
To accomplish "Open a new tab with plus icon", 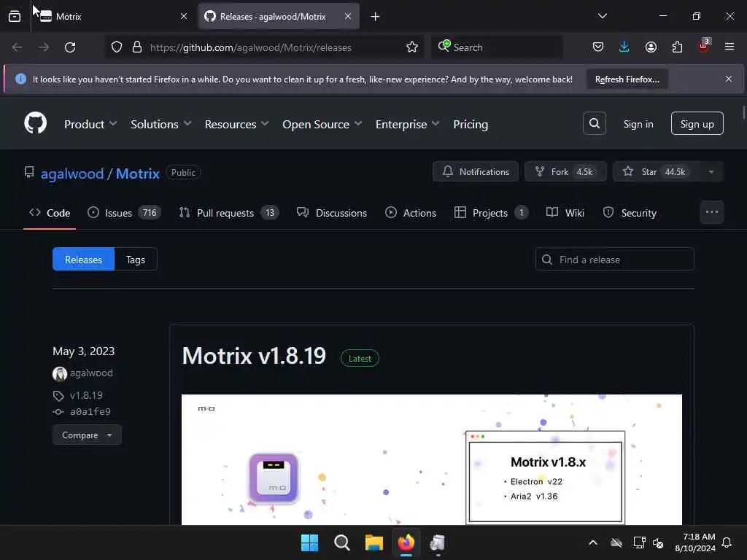I will click(x=376, y=17).
